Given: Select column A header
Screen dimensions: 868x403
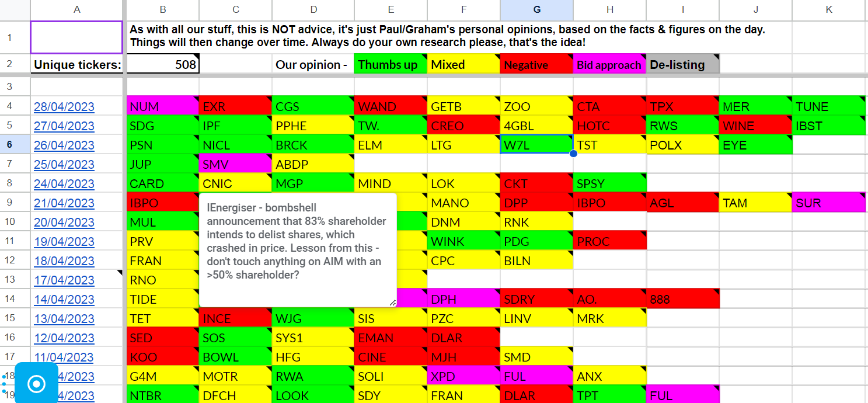Looking at the screenshot, I should coord(76,9).
